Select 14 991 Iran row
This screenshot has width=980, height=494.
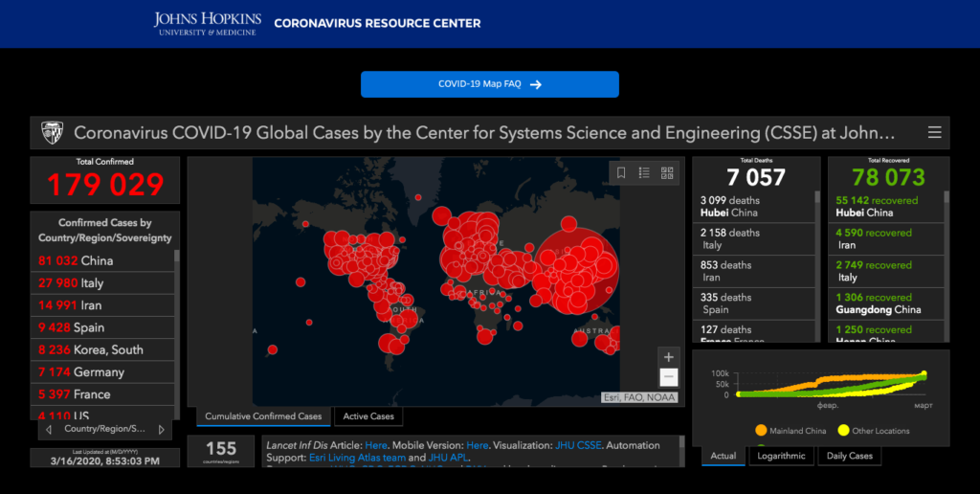click(x=102, y=305)
